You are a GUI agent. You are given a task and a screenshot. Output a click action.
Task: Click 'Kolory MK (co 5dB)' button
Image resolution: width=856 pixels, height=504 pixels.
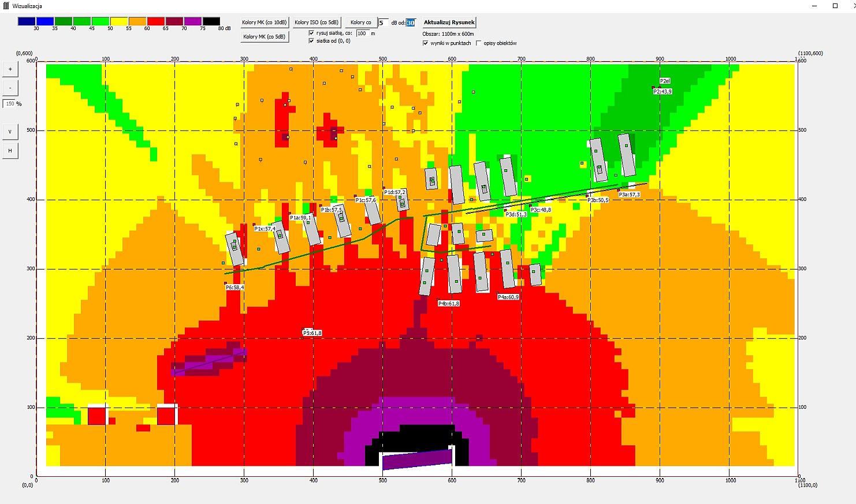point(264,36)
